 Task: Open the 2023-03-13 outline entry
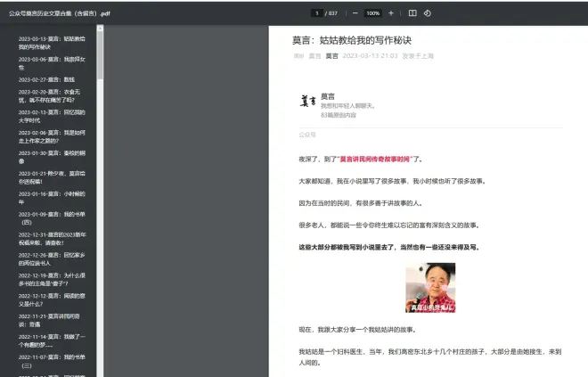[x=53, y=43]
